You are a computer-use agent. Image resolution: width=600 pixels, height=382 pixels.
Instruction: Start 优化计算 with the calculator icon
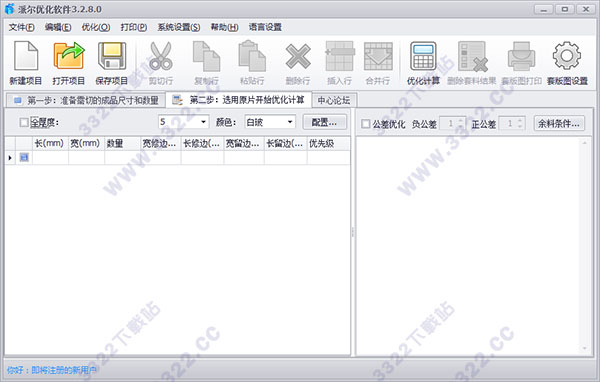tap(423, 56)
